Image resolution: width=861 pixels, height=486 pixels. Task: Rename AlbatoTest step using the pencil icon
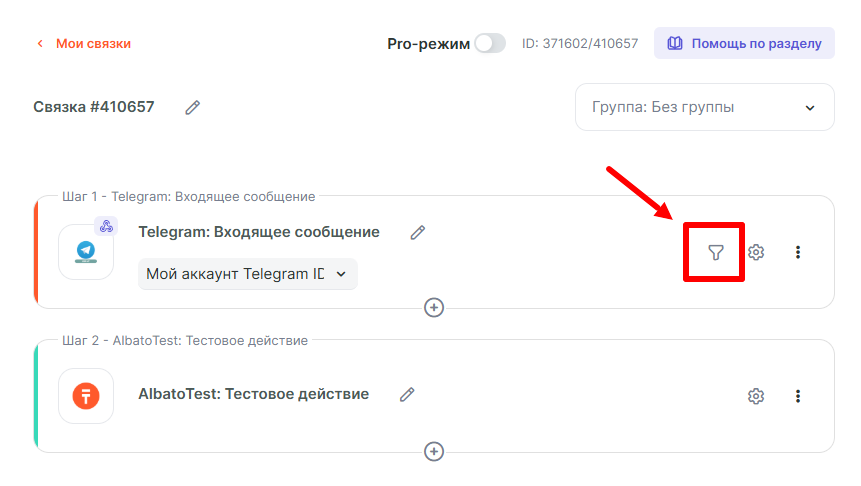click(407, 394)
